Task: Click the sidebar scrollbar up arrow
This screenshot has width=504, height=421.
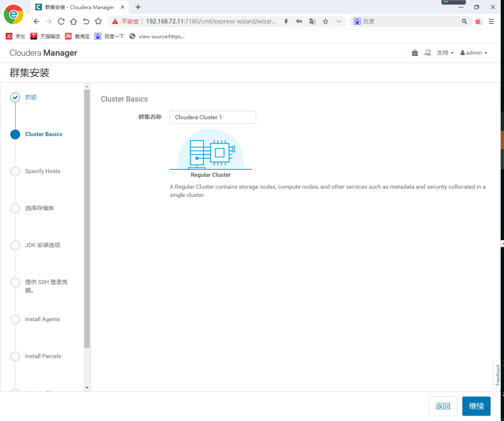Action: tap(87, 86)
